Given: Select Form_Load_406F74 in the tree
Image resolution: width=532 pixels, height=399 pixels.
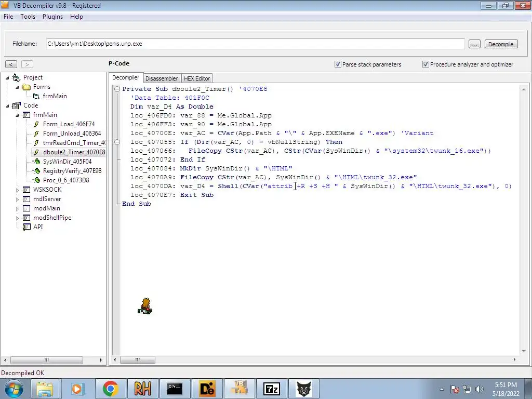Looking at the screenshot, I should (69, 124).
